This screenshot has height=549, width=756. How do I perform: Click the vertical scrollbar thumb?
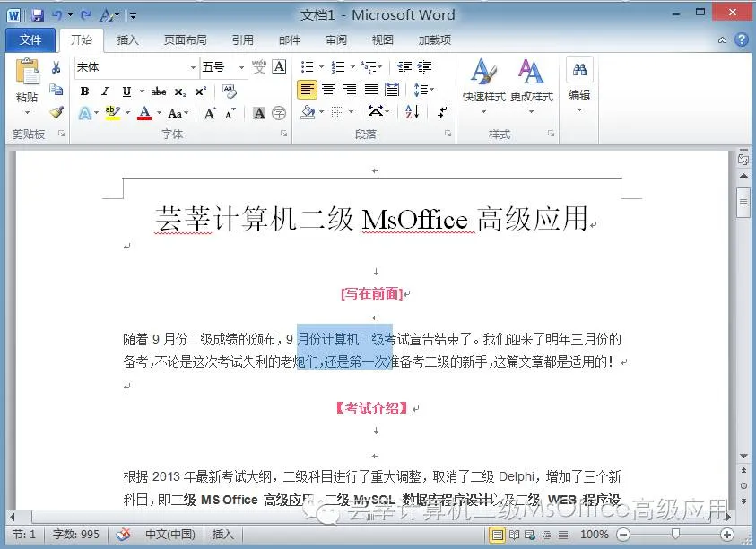743,202
